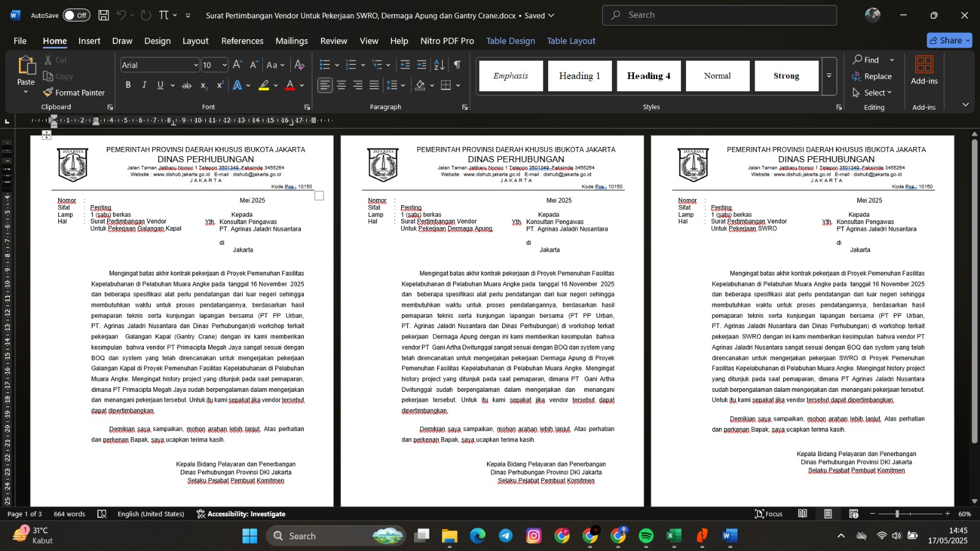Click the Save icon in title bar
The height and width of the screenshot is (551, 980).
[104, 15]
